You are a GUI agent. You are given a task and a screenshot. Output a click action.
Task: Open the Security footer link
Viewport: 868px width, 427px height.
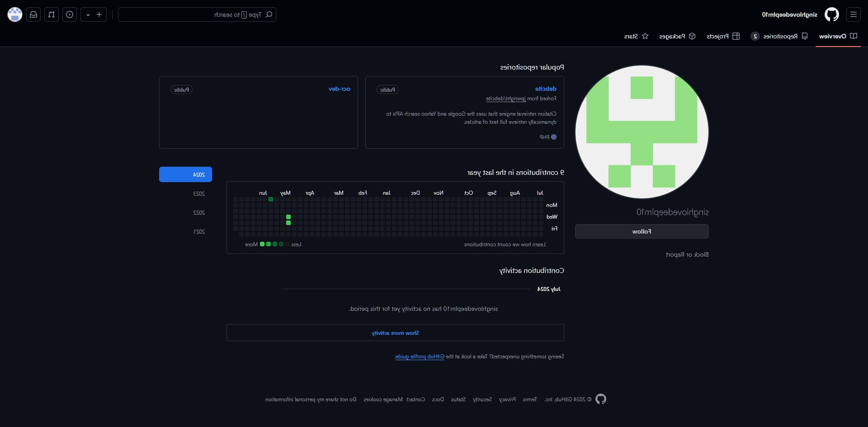click(482, 399)
